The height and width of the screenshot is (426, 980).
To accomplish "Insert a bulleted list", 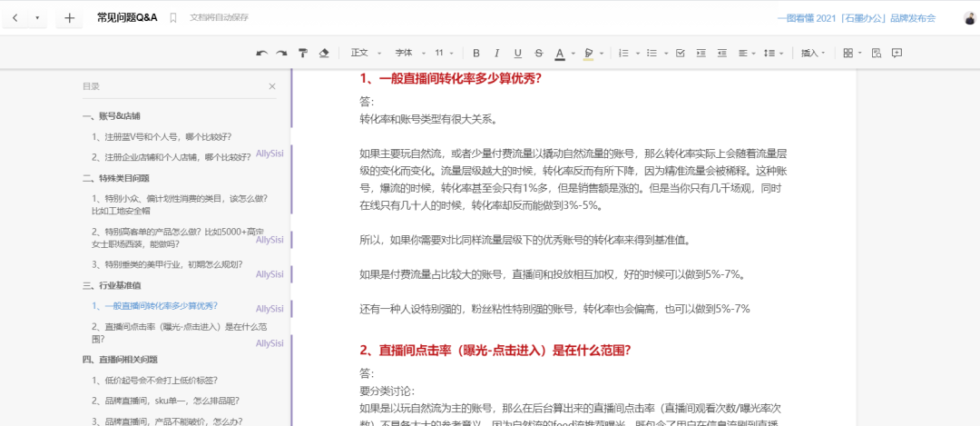I will click(652, 54).
